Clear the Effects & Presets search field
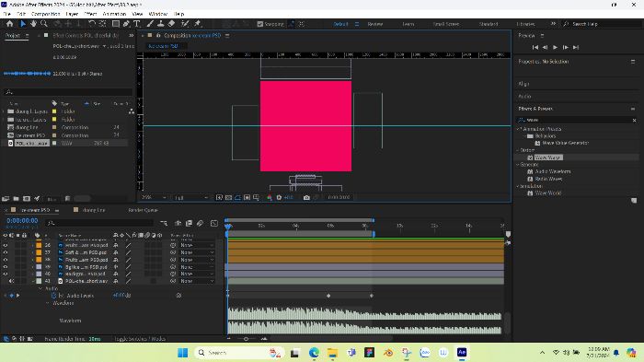 click(634, 120)
